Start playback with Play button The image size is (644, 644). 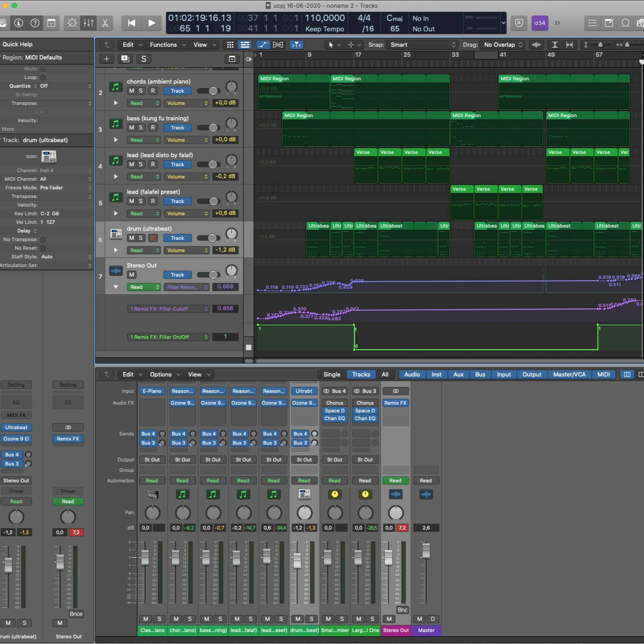[152, 23]
